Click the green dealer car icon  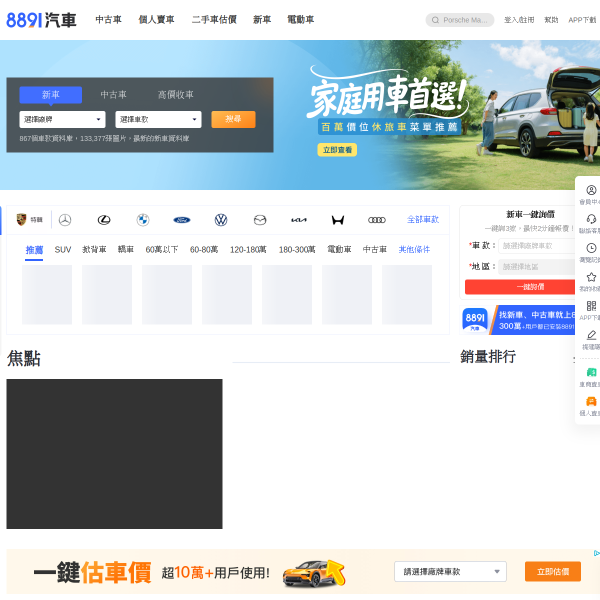pyautogui.click(x=591, y=372)
